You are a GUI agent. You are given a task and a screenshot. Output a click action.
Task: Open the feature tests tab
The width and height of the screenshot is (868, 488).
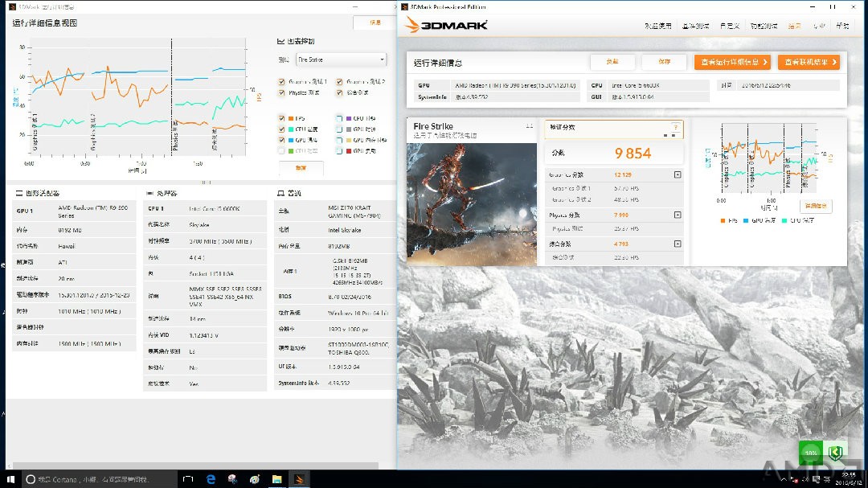[x=764, y=26]
